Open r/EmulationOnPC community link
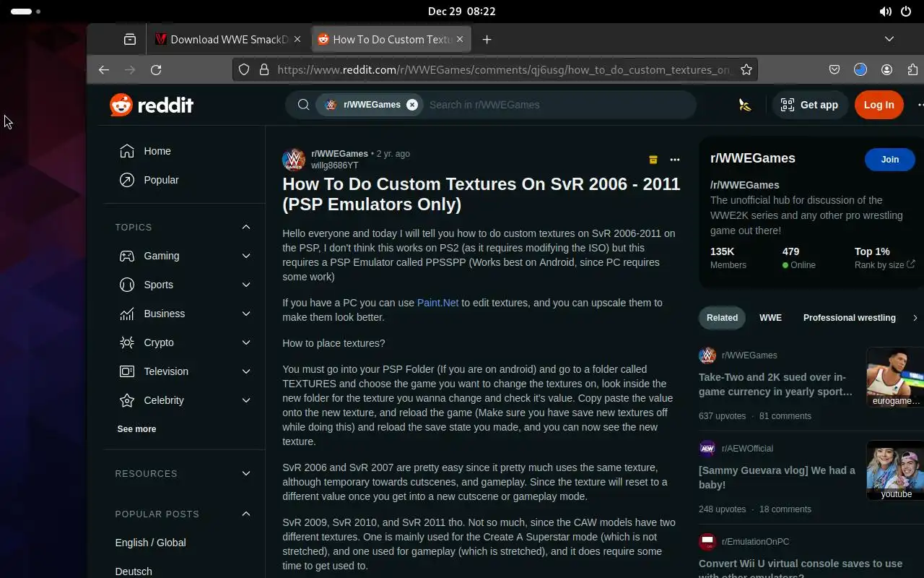Viewport: 924px width, 578px height. tap(755, 542)
